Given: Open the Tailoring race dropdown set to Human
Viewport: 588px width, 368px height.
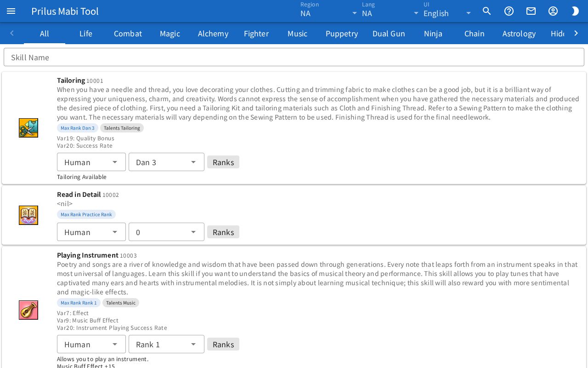Looking at the screenshot, I should click(91, 162).
